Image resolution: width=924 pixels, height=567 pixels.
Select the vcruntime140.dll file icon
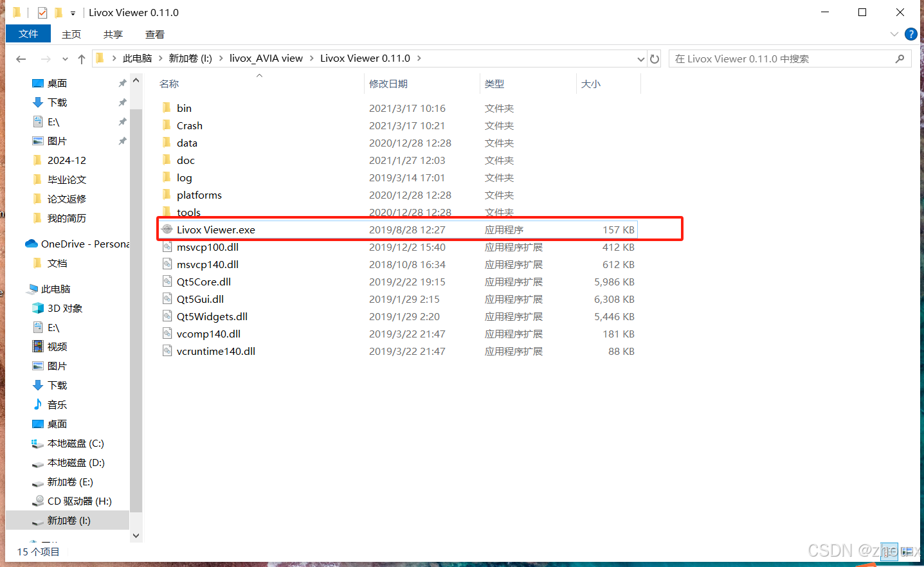pos(167,351)
